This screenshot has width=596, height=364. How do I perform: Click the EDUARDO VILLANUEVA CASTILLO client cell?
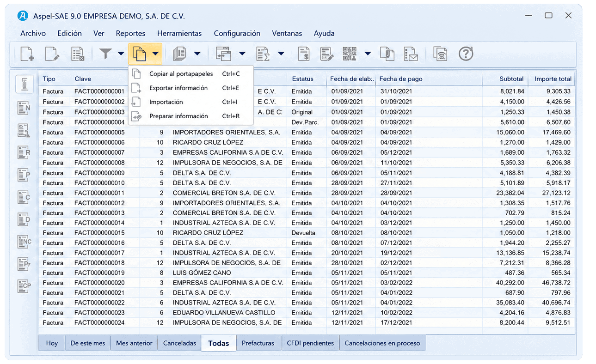[x=224, y=313]
